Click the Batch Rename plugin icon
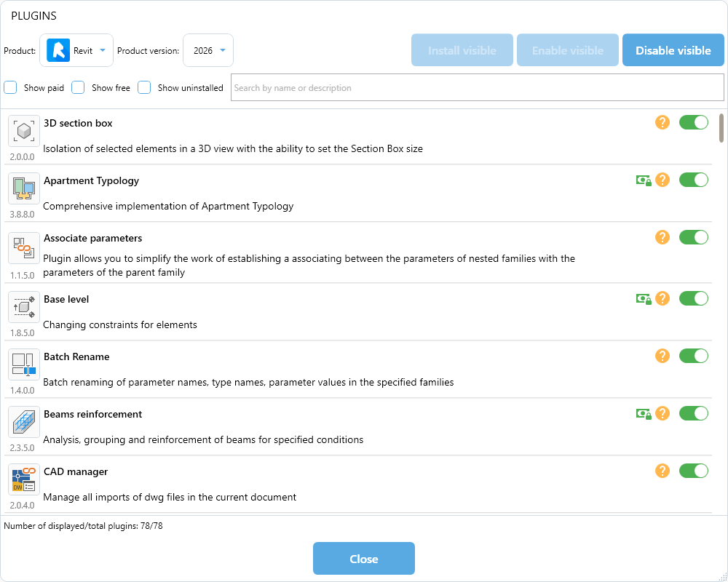The height and width of the screenshot is (582, 728). click(x=24, y=364)
